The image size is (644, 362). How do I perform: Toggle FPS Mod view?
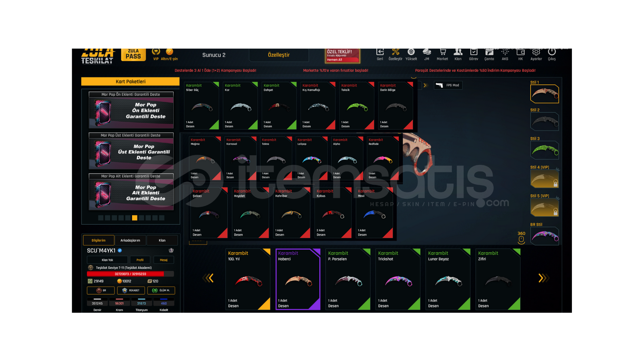[x=448, y=85]
